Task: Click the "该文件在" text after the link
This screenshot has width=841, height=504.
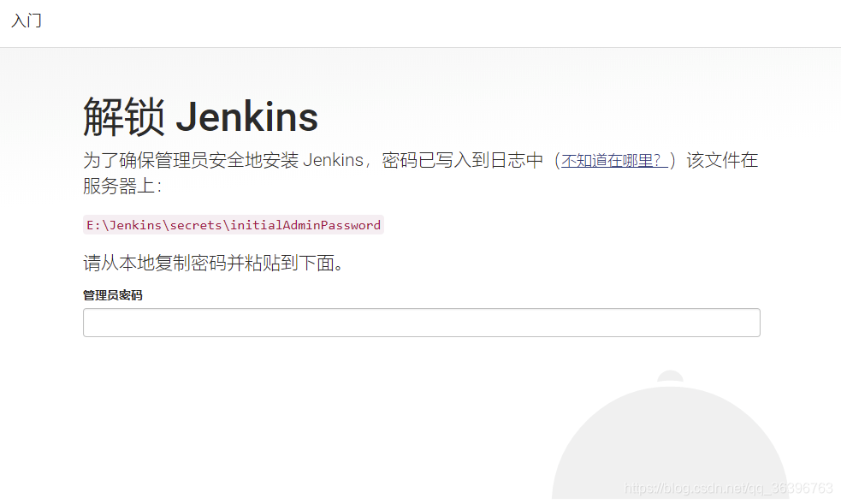Action: [722, 160]
